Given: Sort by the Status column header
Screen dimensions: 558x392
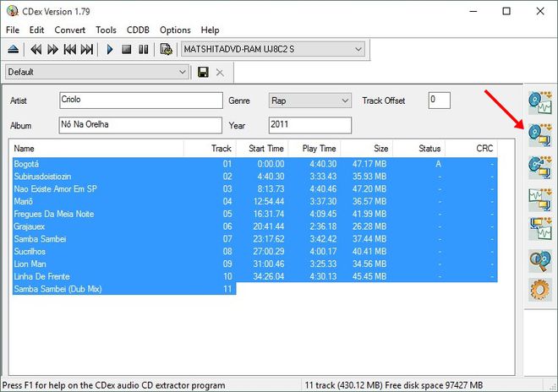Looking at the screenshot, I should (x=419, y=149).
